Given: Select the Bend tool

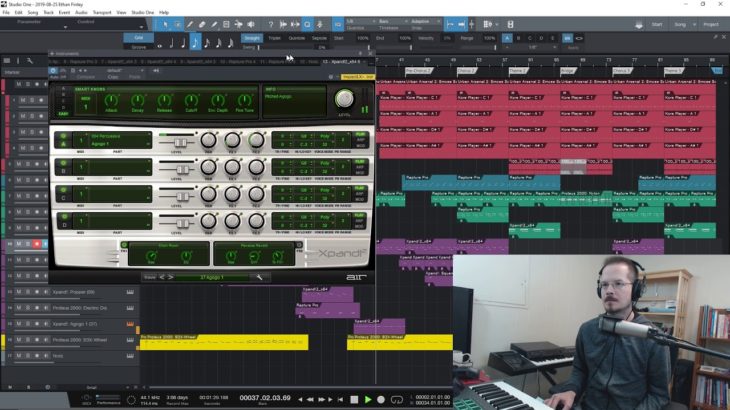Looking at the screenshot, I should coord(238,24).
